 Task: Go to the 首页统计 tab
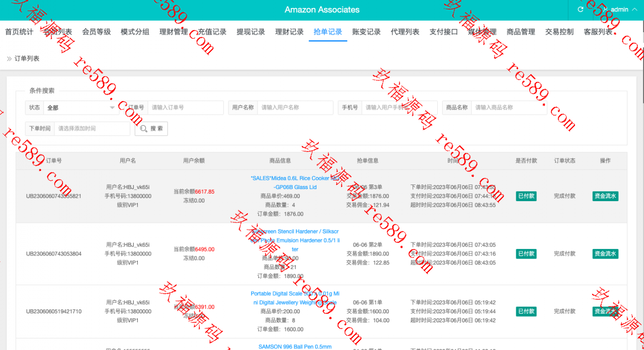click(19, 32)
